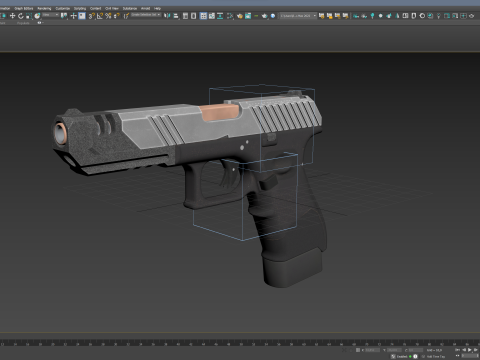480x360 pixels.
Task: Toggle absolute transform type-in mode
Action: [358, 350]
